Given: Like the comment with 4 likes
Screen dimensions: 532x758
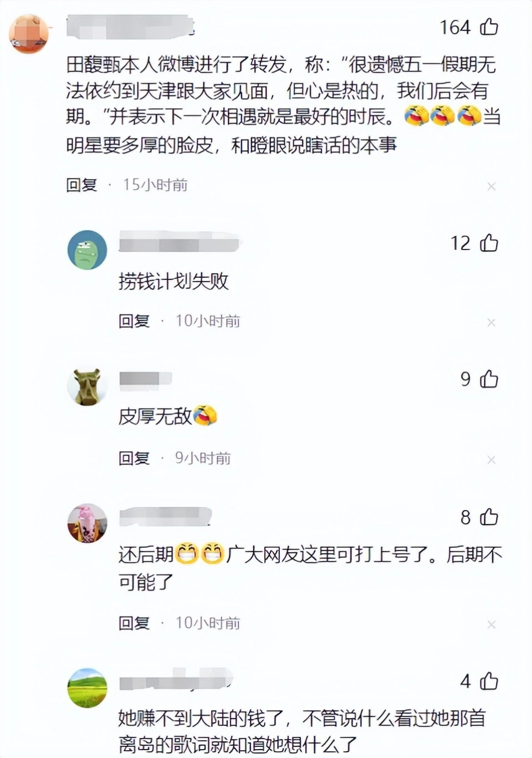Looking at the screenshot, I should tap(489, 680).
